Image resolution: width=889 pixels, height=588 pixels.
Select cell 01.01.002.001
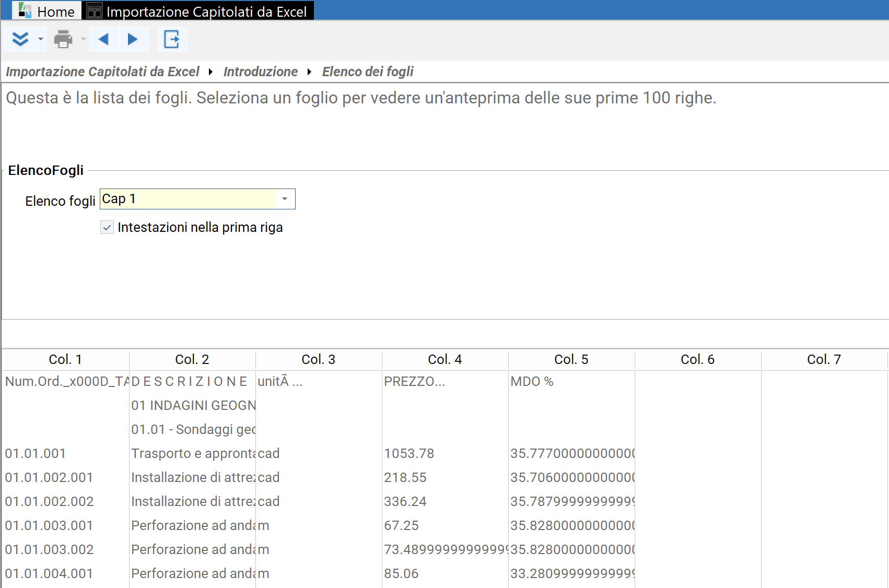66,477
